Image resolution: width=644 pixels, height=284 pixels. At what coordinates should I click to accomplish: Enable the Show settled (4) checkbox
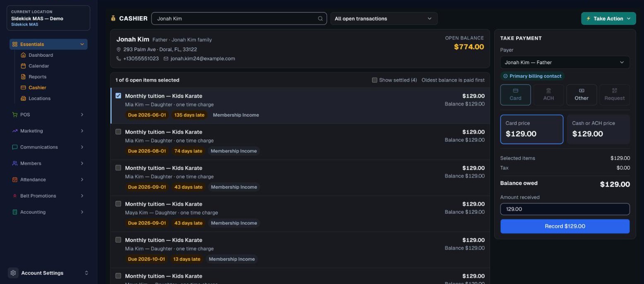[375, 80]
